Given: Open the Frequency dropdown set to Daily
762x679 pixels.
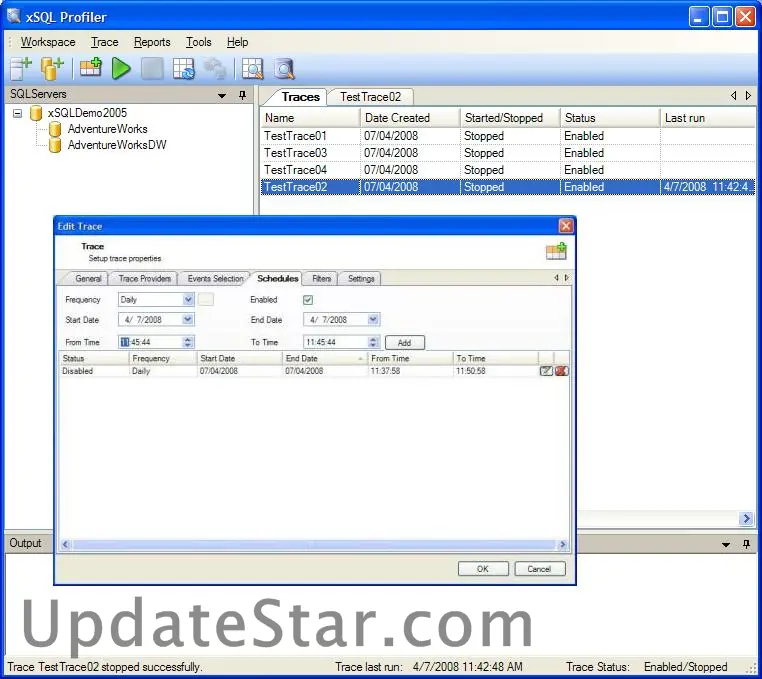Looking at the screenshot, I should pos(188,299).
